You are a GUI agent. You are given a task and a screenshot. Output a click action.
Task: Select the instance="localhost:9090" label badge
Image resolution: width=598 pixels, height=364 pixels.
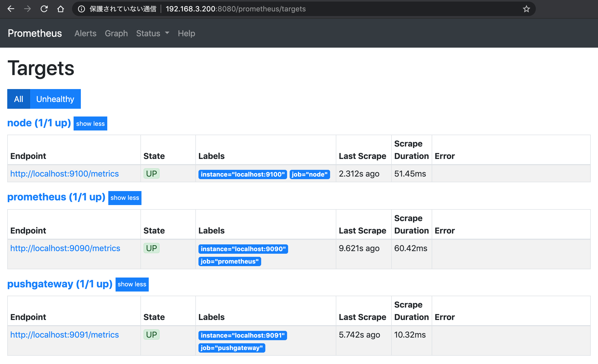pyautogui.click(x=243, y=249)
